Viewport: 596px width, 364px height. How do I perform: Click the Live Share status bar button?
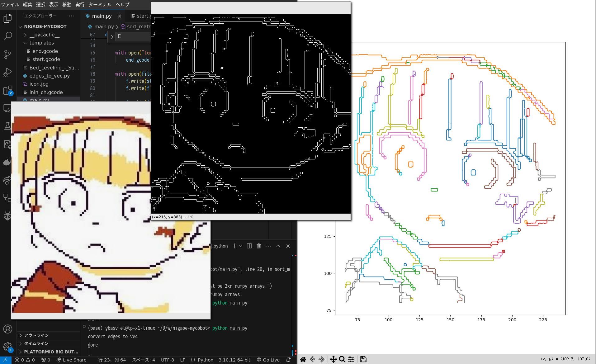coord(71,360)
